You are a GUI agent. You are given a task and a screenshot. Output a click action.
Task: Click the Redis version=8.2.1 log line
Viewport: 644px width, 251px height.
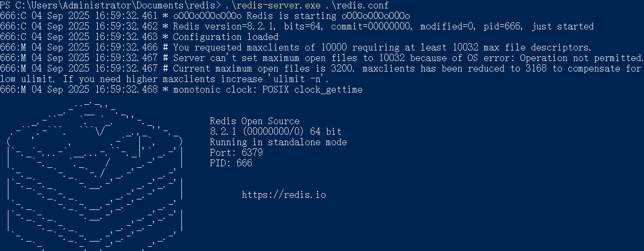pos(297,26)
